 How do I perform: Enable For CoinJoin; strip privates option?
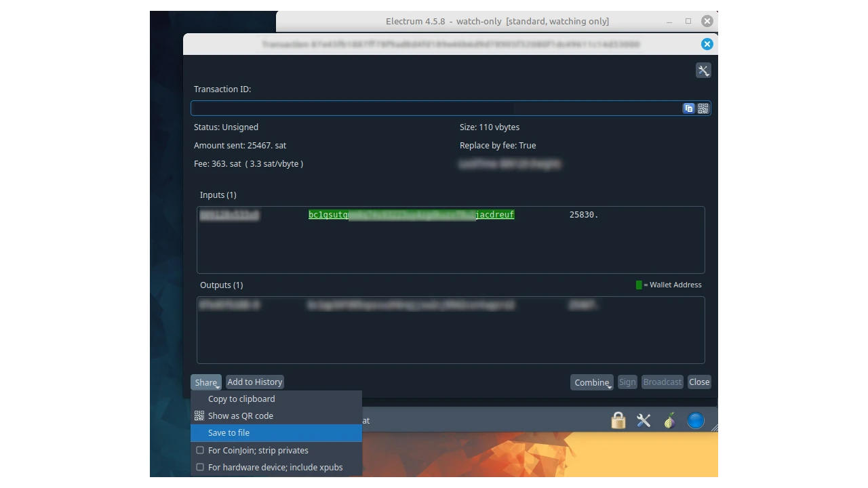click(x=200, y=450)
